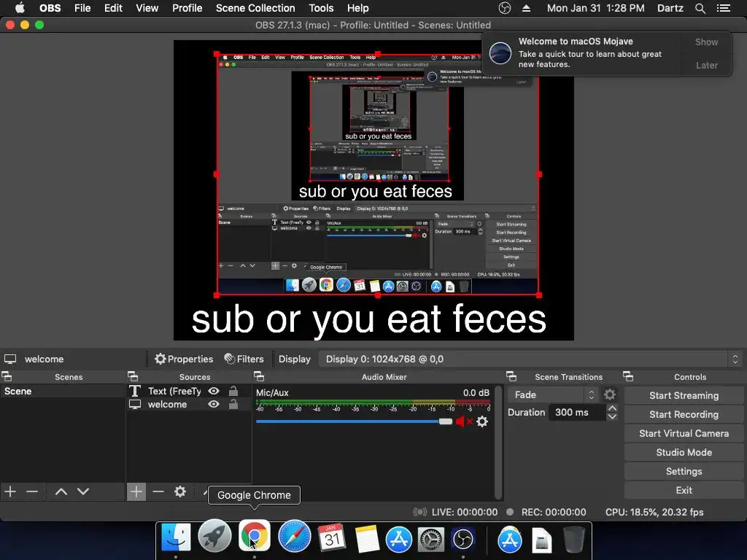Click the Exit button
Image resolution: width=747 pixels, height=560 pixels.
[684, 490]
